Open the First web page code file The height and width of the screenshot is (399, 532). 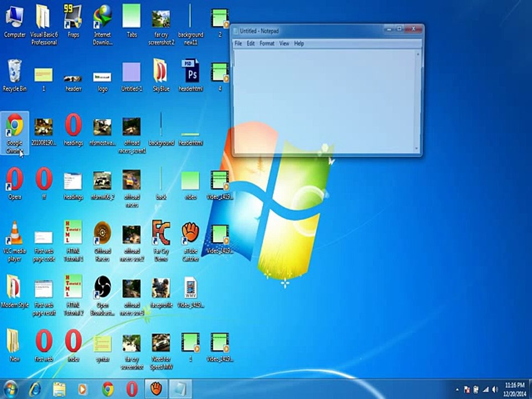coord(44,246)
